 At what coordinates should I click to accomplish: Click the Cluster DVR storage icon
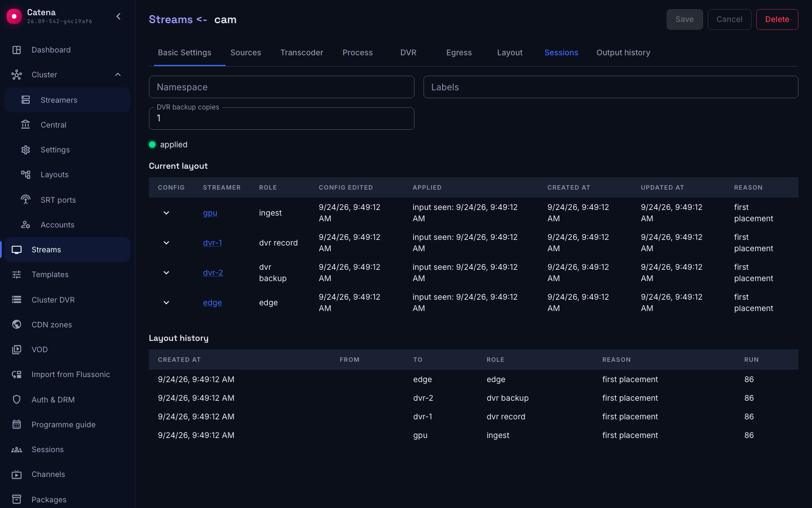click(17, 300)
